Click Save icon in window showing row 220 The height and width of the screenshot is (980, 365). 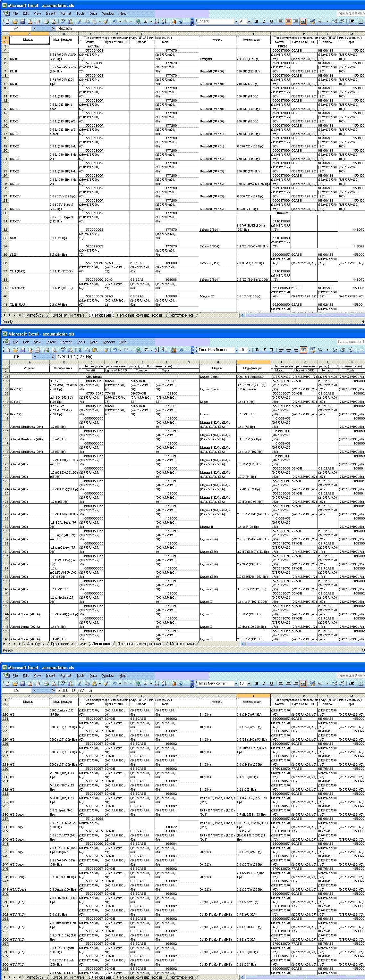point(22,683)
